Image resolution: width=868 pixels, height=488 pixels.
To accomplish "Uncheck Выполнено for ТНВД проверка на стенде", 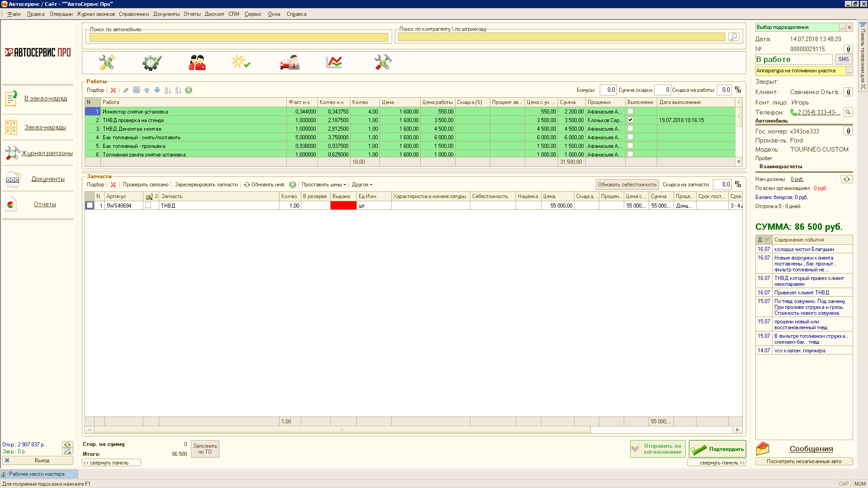I will pos(630,120).
